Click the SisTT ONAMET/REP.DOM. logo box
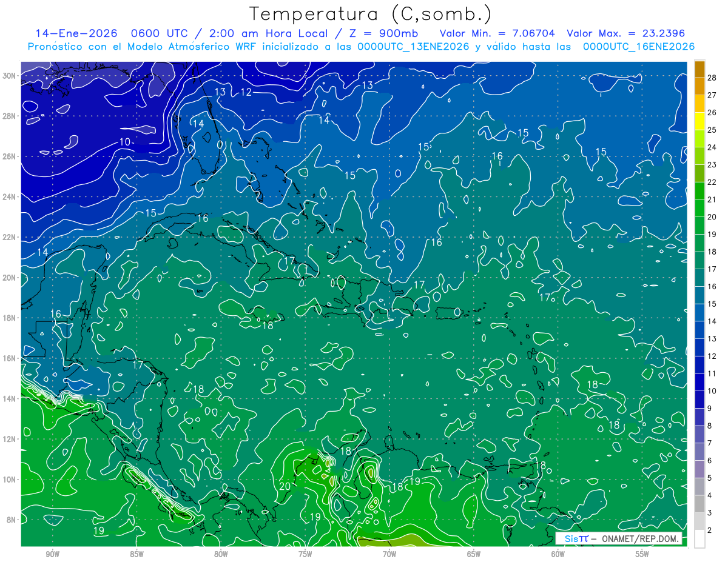This screenshot has height=562, width=728. tap(619, 538)
